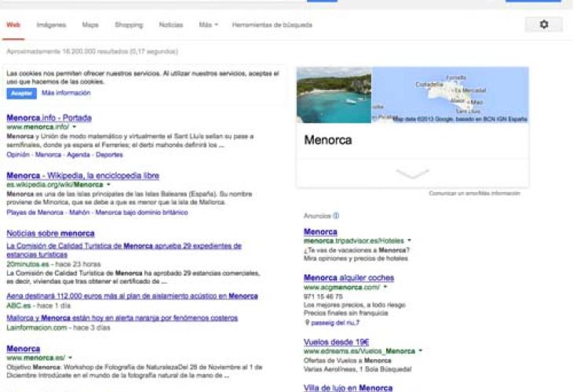This screenshot has height=392, width=573.
Task: Open Vuelos desde 19€ ad
Action: click(x=336, y=342)
